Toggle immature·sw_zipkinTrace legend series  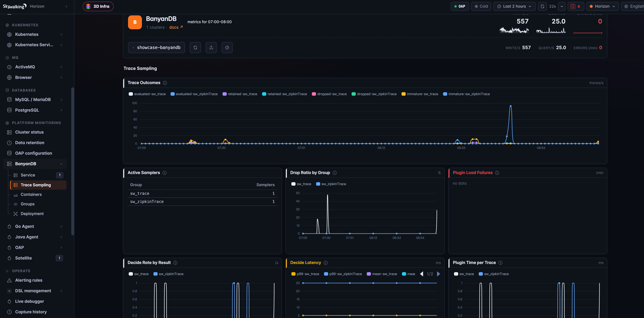click(466, 94)
